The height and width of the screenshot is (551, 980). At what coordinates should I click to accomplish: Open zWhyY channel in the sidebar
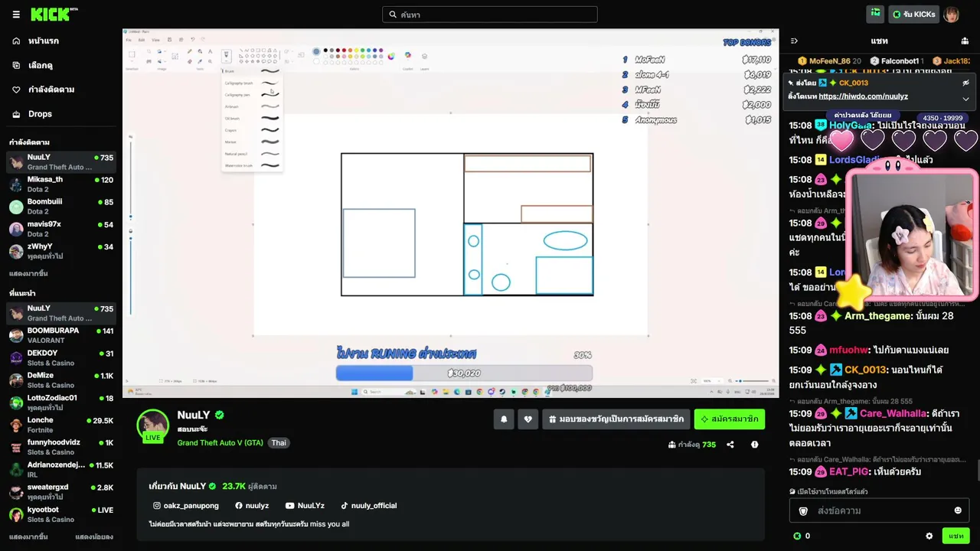[x=61, y=251]
